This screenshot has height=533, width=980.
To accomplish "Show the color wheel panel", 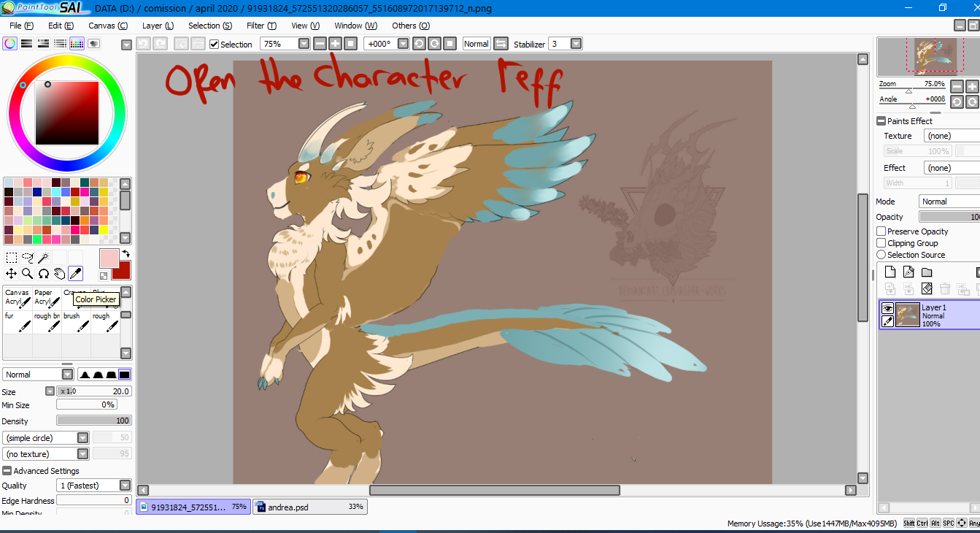I will point(10,44).
